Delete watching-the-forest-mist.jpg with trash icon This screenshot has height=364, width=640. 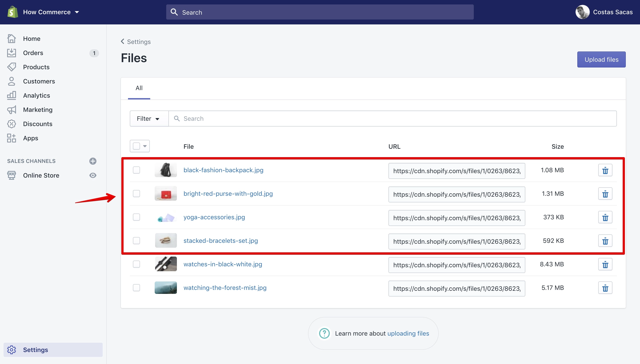click(605, 288)
